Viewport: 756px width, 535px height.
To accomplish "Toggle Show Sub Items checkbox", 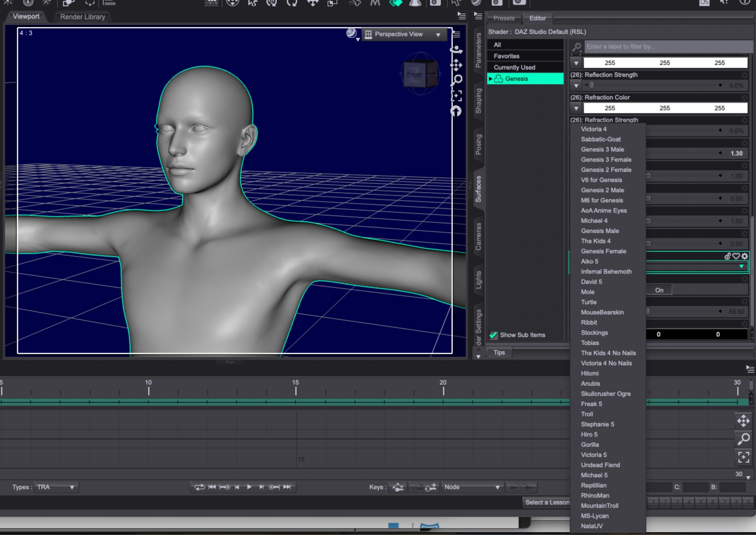I will [493, 335].
